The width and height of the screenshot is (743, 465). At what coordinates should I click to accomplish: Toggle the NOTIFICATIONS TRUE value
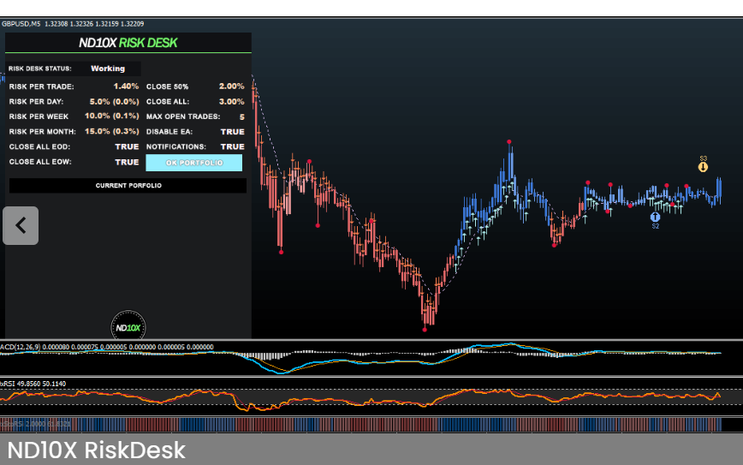232,147
